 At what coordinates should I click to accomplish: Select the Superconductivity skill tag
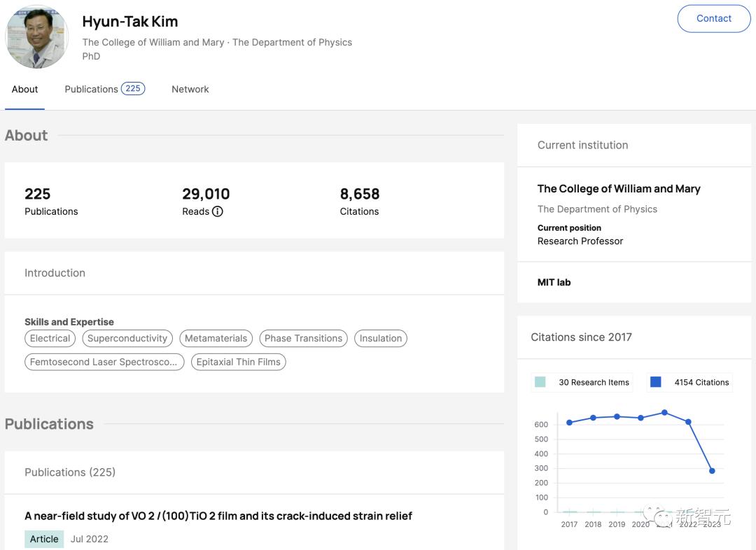tap(127, 338)
